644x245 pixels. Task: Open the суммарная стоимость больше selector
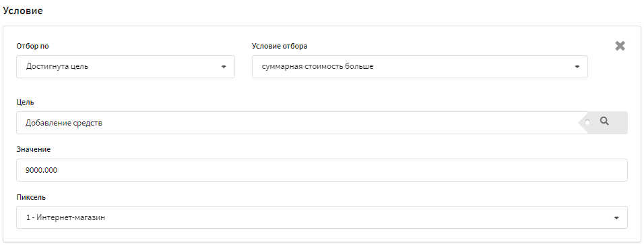(420, 67)
